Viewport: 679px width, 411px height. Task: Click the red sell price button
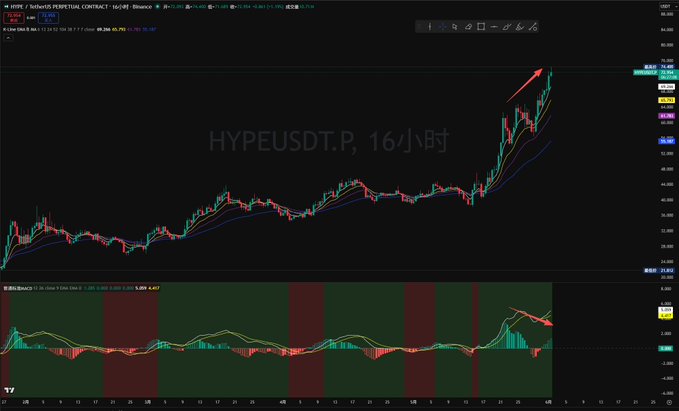pyautogui.click(x=14, y=17)
